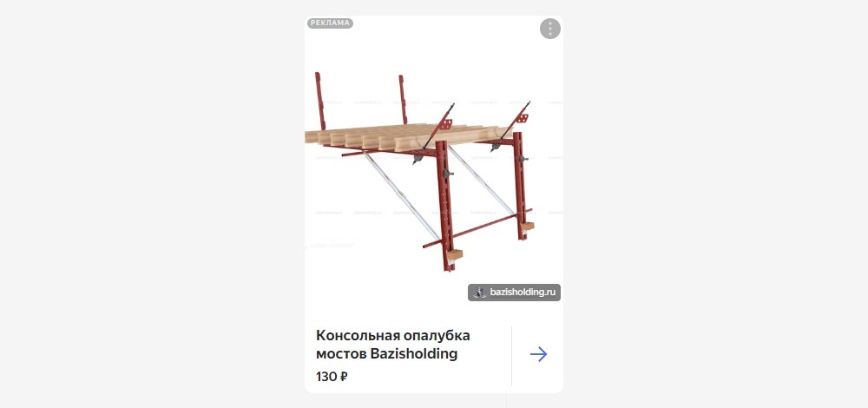The image size is (868, 408).
Task: Click the favicon beside bazisholding.ru
Action: (x=480, y=293)
